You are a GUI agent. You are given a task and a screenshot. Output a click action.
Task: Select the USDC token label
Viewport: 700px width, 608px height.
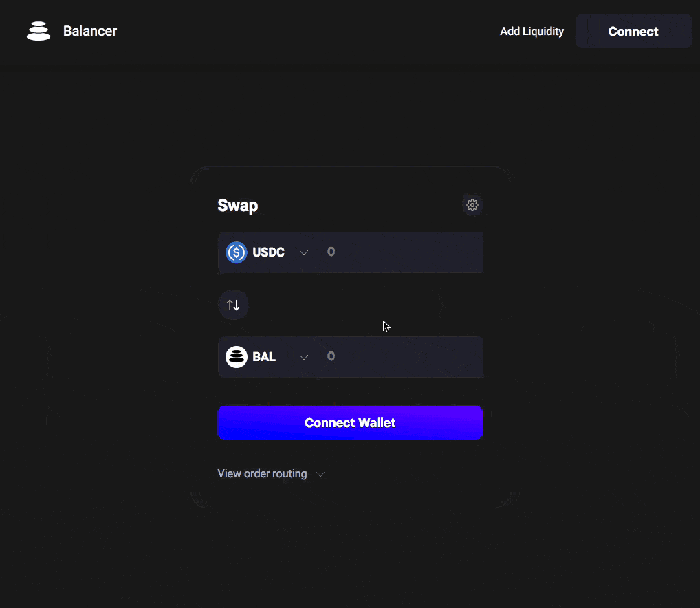268,252
